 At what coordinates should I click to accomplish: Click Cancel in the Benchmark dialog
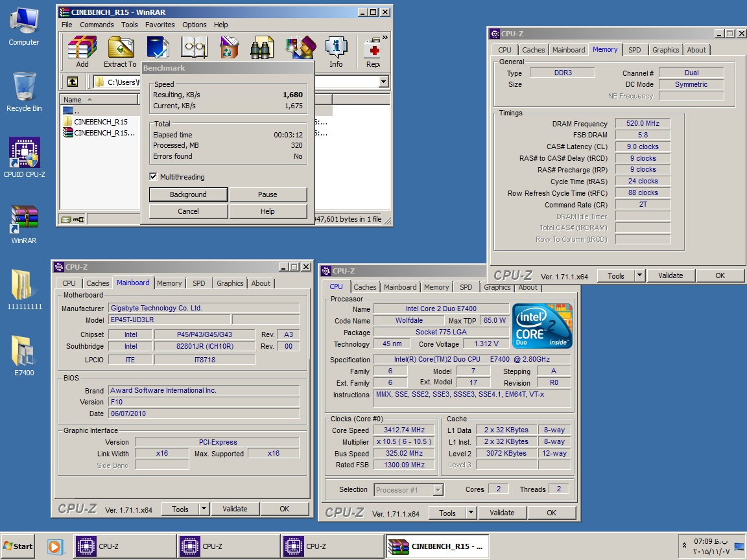(x=188, y=211)
